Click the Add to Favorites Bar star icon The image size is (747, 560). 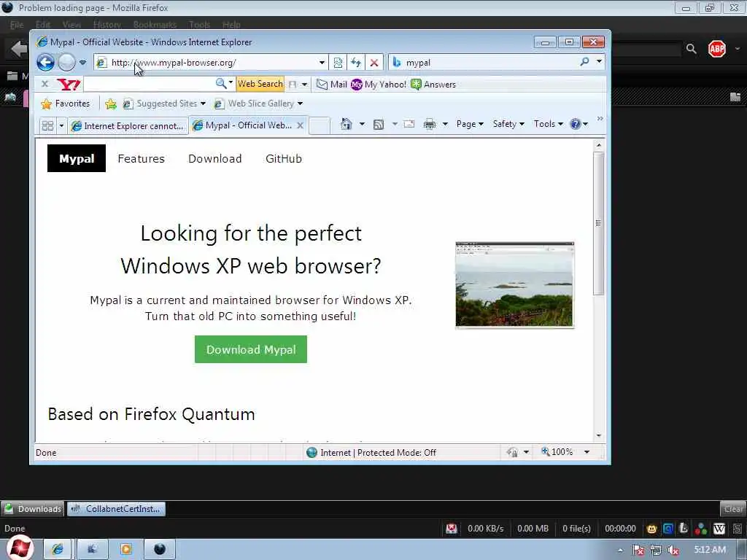111,104
